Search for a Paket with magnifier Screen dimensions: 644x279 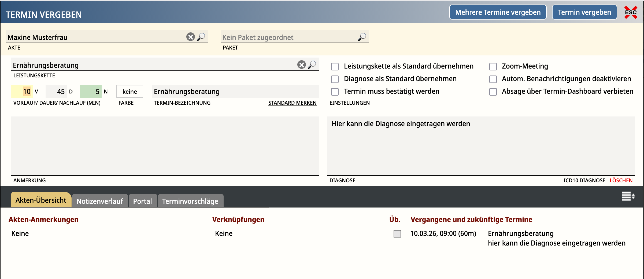(x=362, y=37)
